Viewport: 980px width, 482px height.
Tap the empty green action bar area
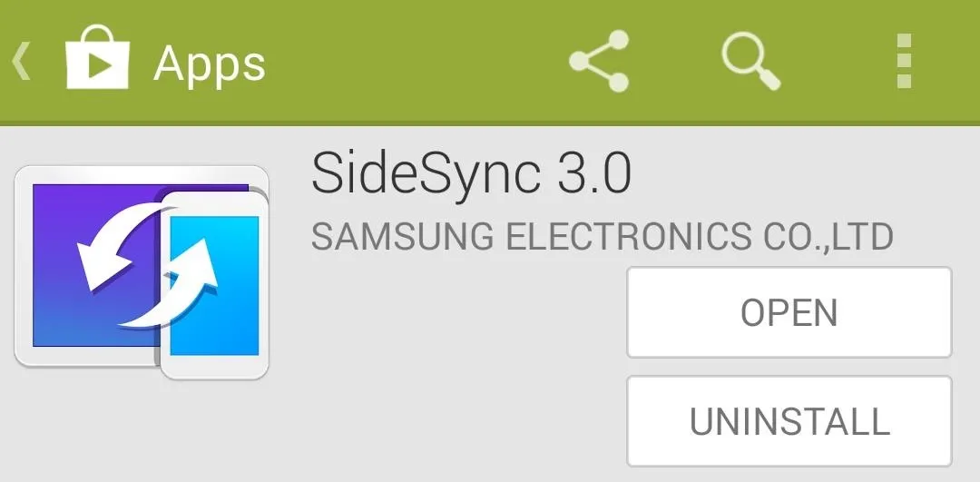[413, 61]
